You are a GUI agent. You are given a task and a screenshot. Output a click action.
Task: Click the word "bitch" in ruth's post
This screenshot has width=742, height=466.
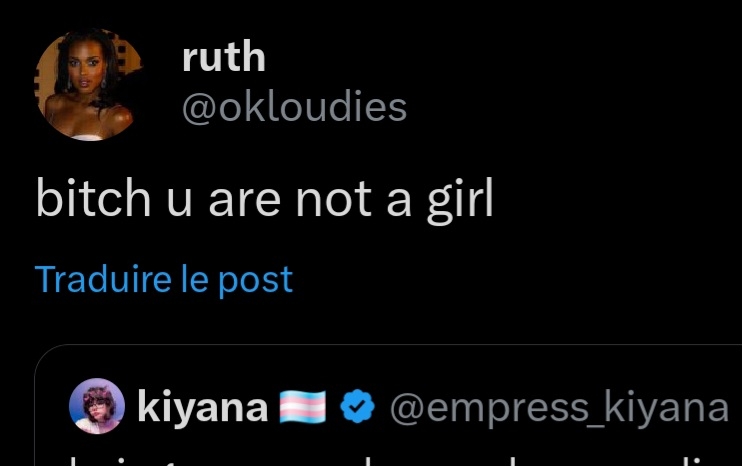click(78, 200)
